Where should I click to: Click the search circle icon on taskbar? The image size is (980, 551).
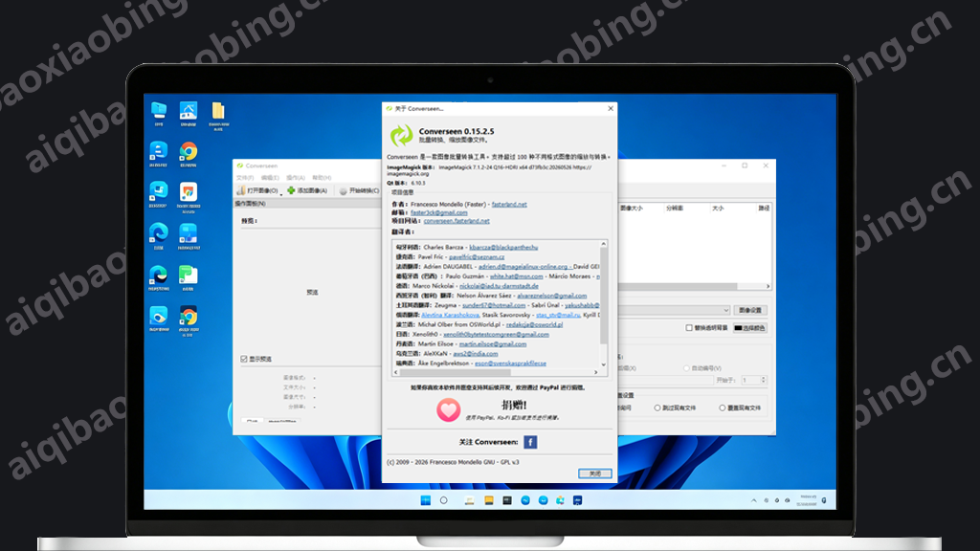point(444,500)
